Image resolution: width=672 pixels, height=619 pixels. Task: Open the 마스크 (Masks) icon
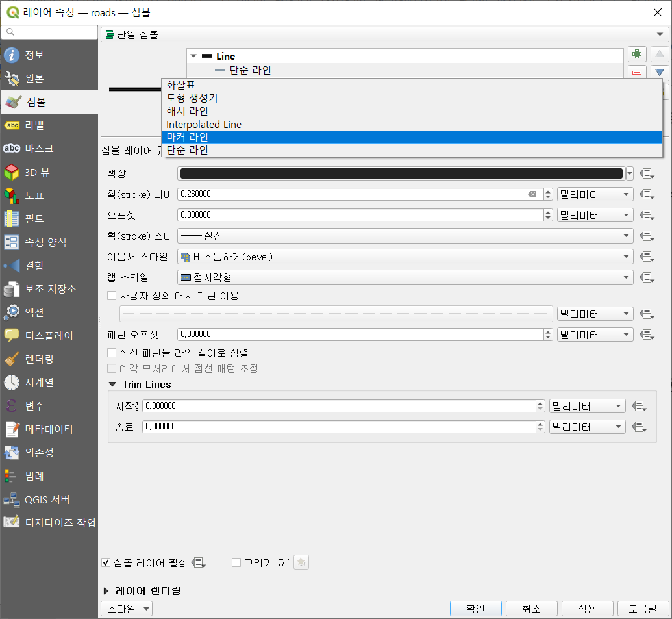point(12,148)
